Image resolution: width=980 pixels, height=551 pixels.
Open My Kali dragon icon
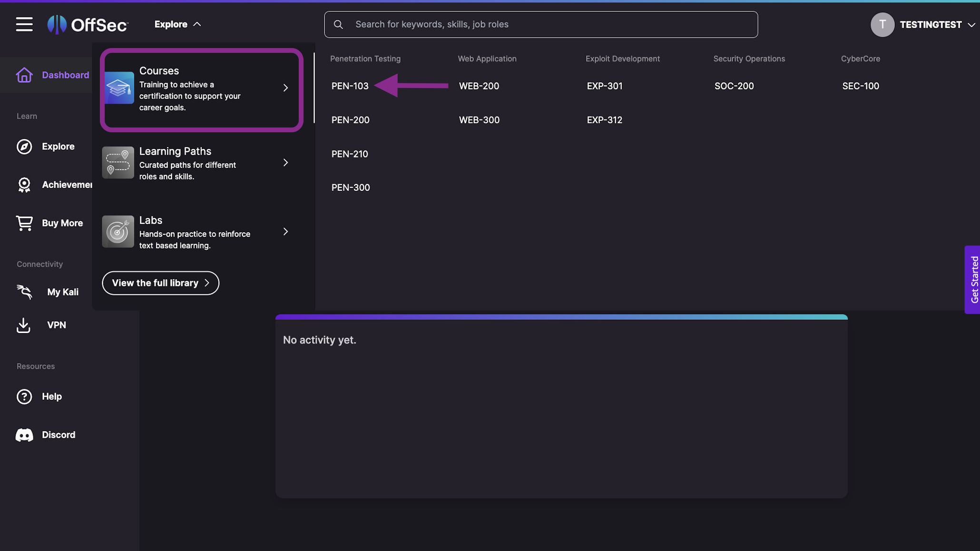[24, 292]
